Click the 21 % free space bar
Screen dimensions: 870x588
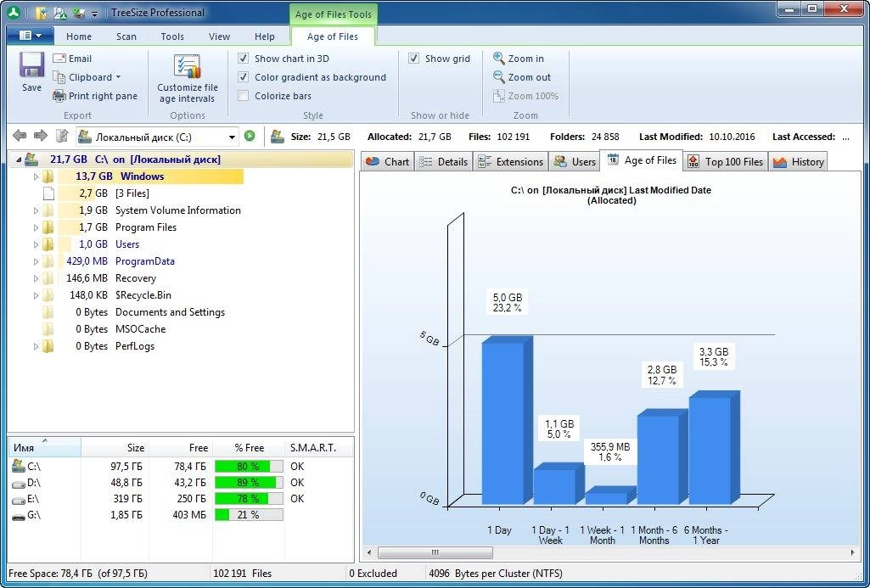point(249,515)
